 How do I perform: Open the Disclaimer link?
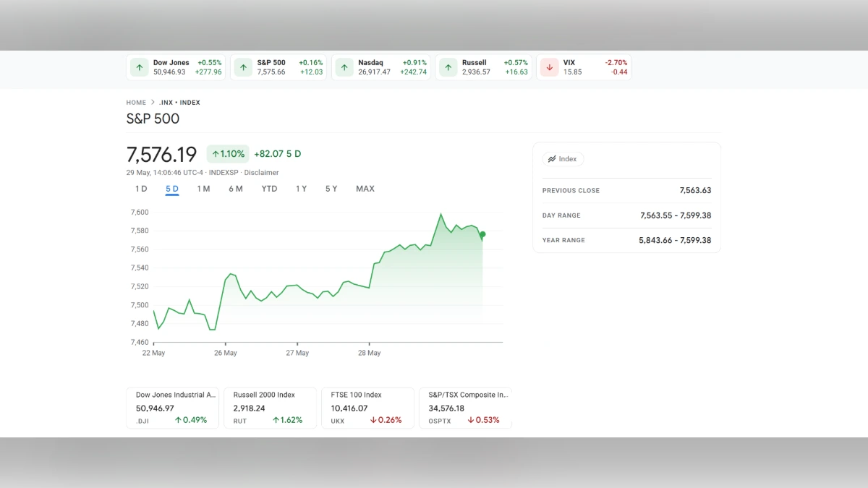(261, 173)
